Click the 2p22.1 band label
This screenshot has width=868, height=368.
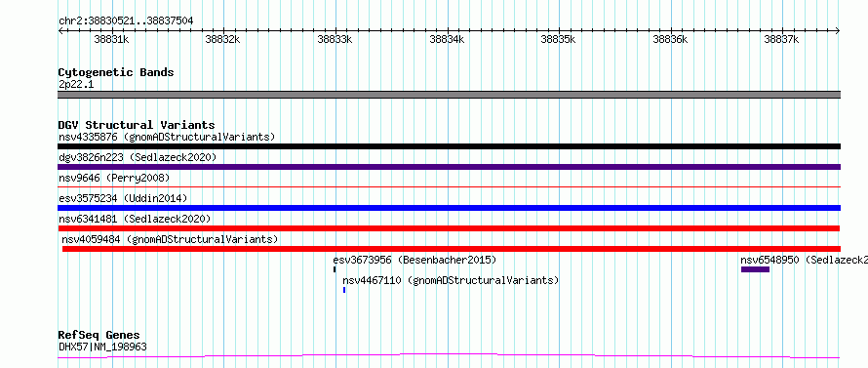point(76,84)
